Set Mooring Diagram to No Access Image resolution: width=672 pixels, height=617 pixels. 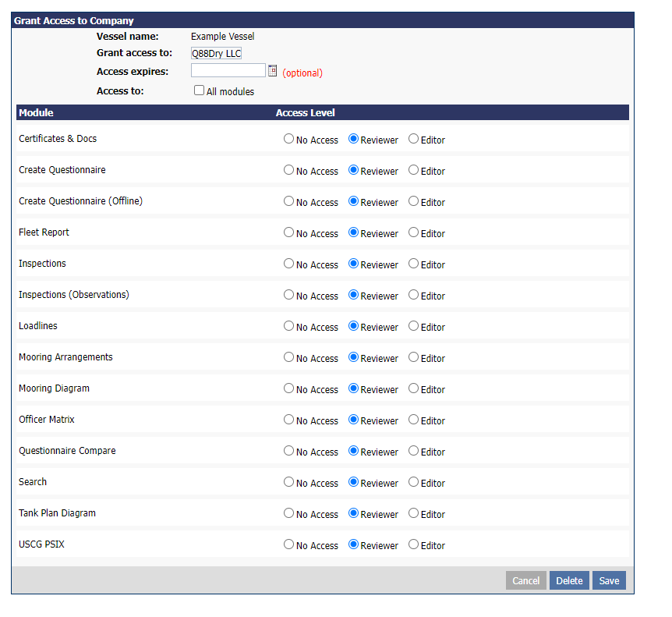(x=288, y=388)
